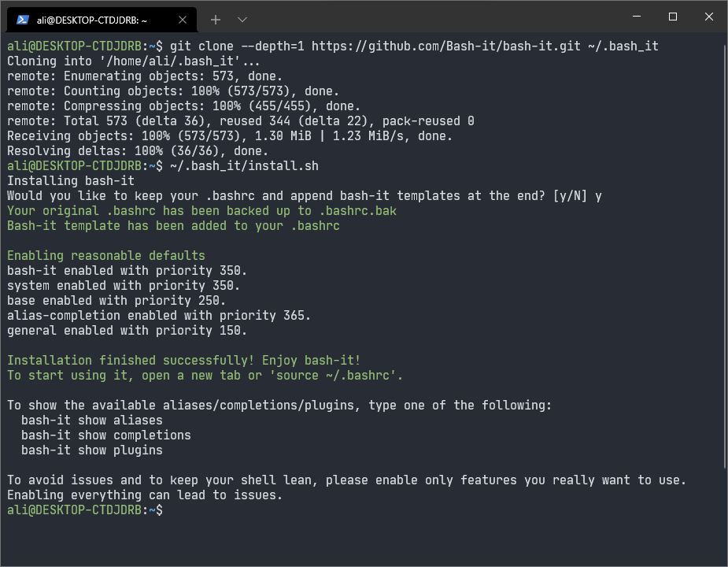Click the 'bash-it show plugins' line
Viewport: 728px width, 567px height.
(92, 450)
